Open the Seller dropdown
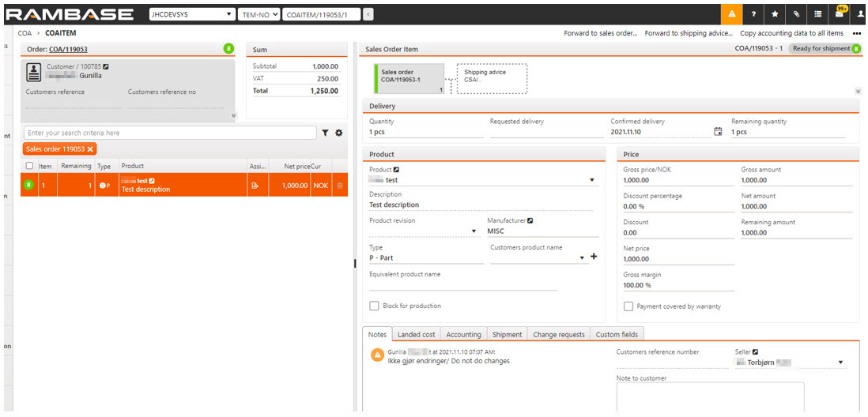Viewport: 868px width, 417px height. click(x=840, y=363)
